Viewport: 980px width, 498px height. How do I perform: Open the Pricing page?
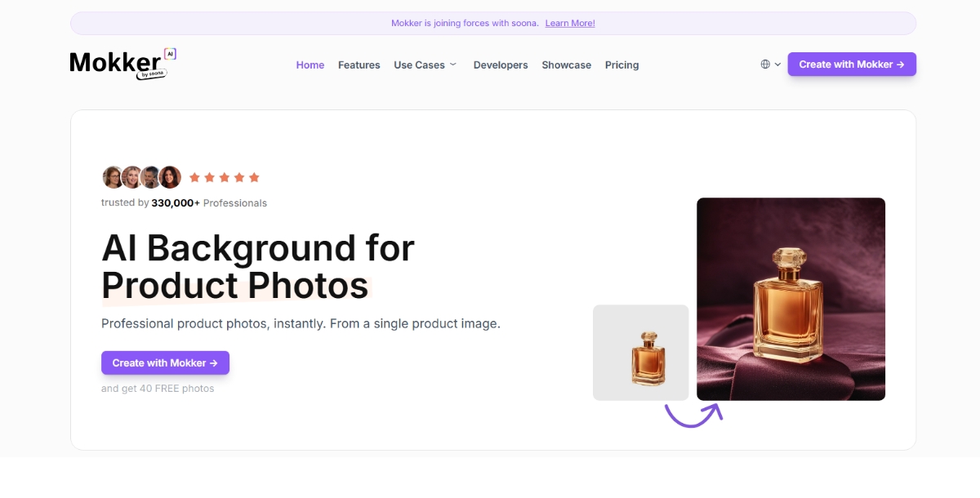pos(621,64)
